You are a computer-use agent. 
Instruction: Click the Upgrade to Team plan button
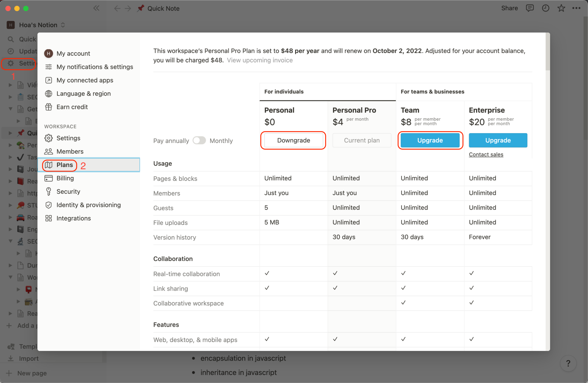(x=430, y=140)
